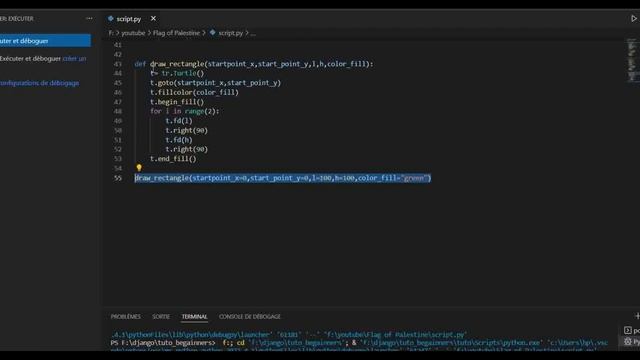Click script.py in the breadcrumb path
Screen dimensions: 640x360
(x=230, y=33)
